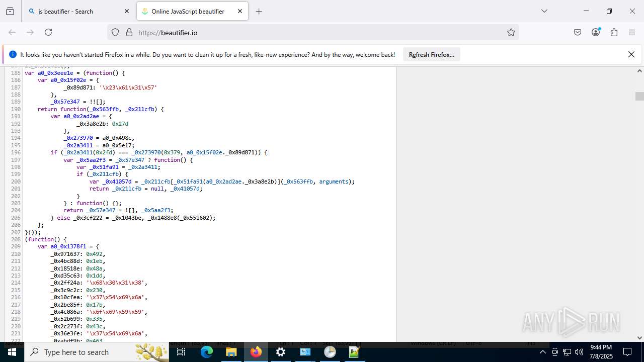Dismiss the Firefox refresh notification bar
Viewport: 644px width, 362px height.
631,54
